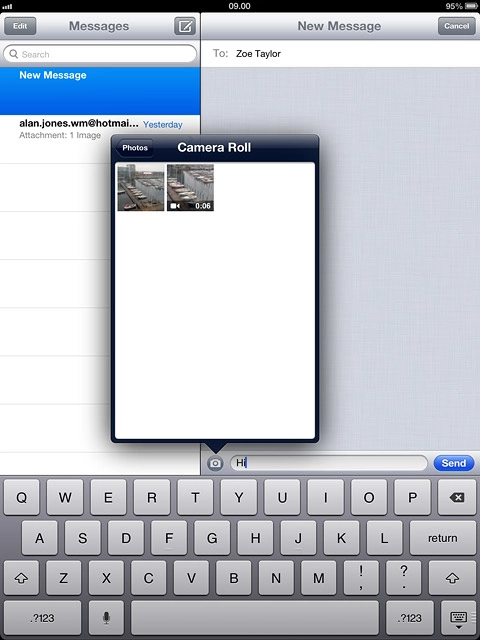Image resolution: width=480 pixels, height=640 pixels.
Task: Tap the A key
Action: coord(40,538)
